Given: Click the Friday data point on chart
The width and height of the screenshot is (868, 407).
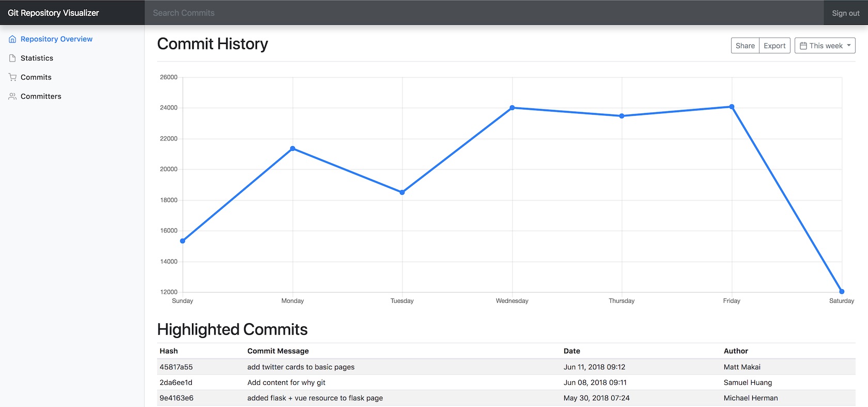Looking at the screenshot, I should [x=732, y=107].
